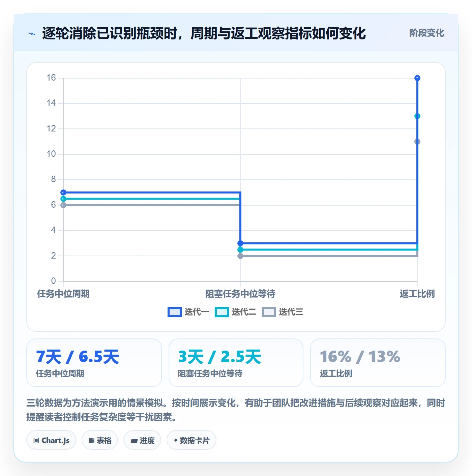Click the 迭代一 point at 3 on 阻塞任务中位等待
Viewport: 472px width, 476px height.
(240, 243)
